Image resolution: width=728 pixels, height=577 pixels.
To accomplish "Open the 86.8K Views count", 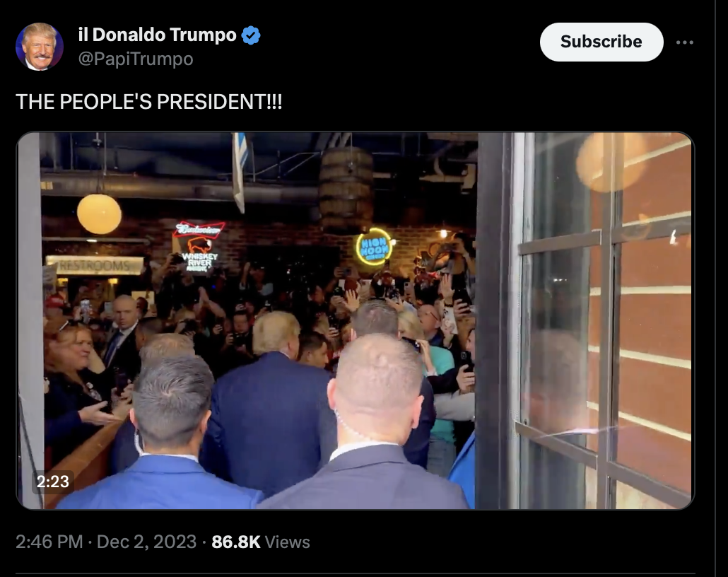I will point(261,542).
